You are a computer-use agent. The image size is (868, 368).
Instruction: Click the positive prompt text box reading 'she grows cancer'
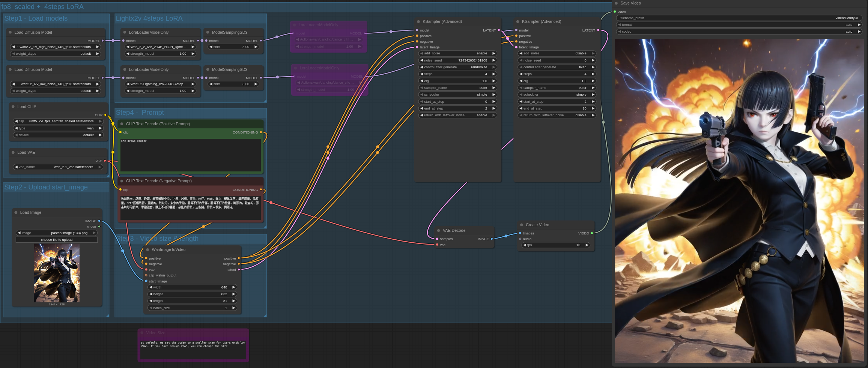(190, 155)
